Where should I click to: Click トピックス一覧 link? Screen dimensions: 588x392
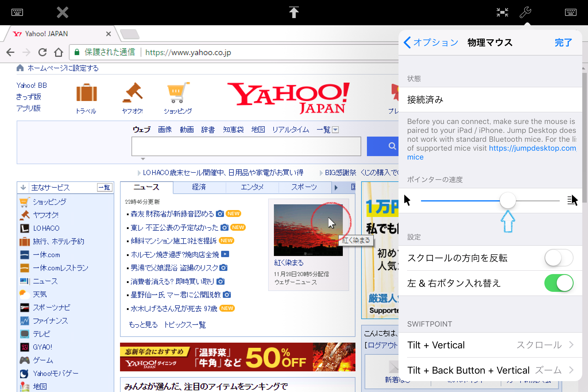click(x=185, y=325)
